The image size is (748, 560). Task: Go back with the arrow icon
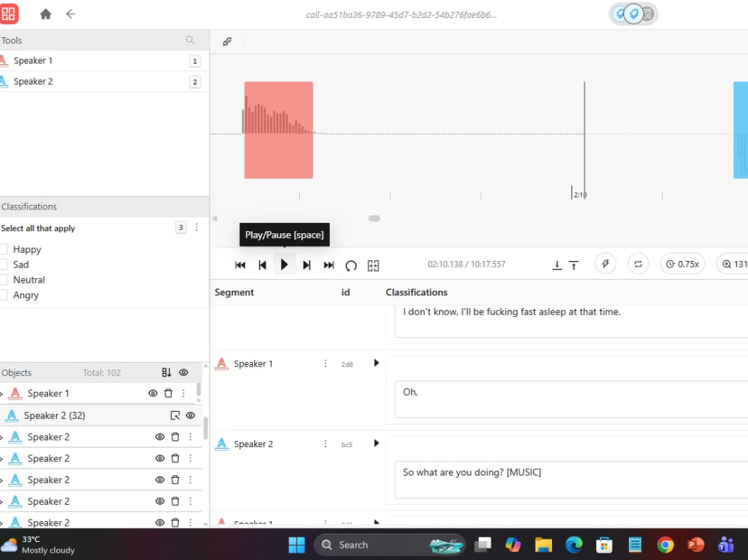70,14
